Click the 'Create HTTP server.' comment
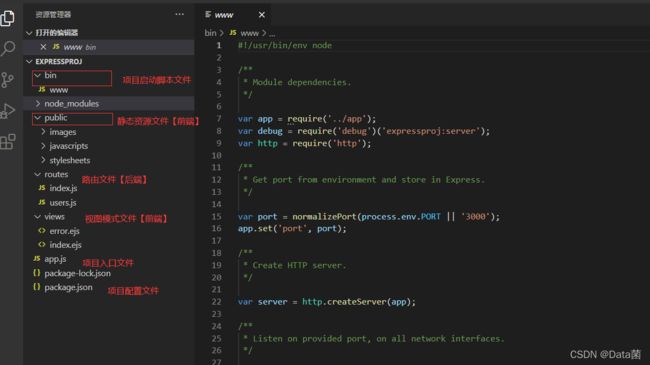Screen dimensions: 650x365 299,265
